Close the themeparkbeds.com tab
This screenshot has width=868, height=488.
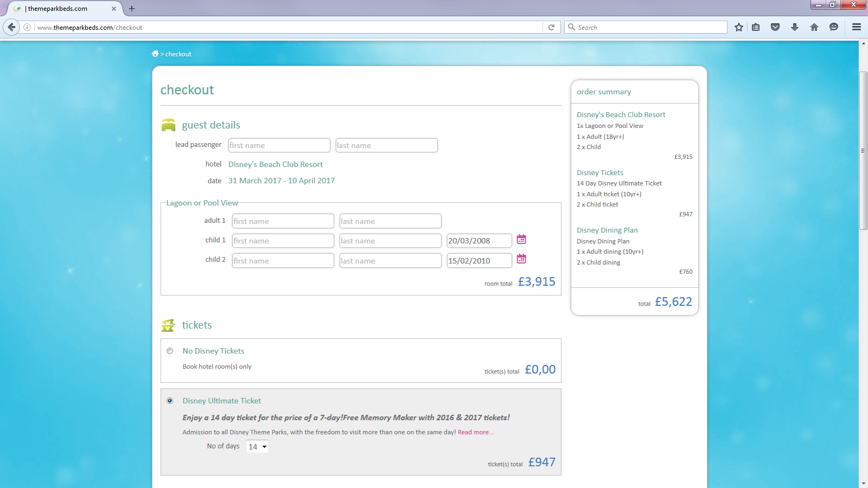pyautogui.click(x=114, y=9)
